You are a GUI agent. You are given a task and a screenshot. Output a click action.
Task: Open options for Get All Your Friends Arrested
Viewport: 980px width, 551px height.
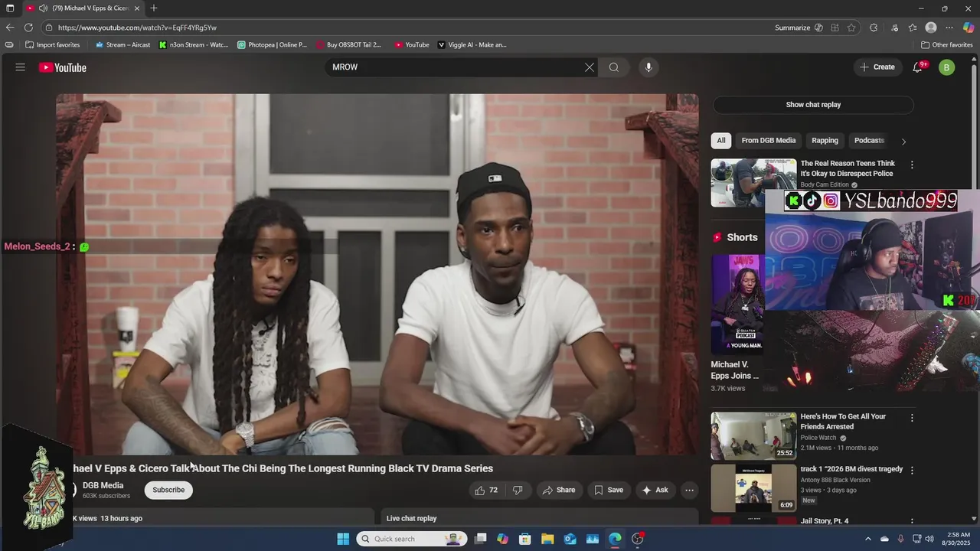click(912, 418)
